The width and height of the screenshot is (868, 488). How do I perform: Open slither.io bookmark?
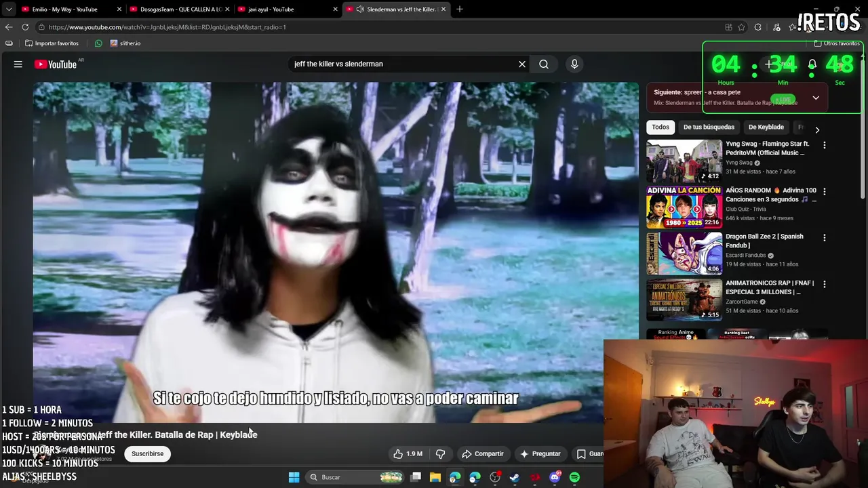tap(125, 43)
